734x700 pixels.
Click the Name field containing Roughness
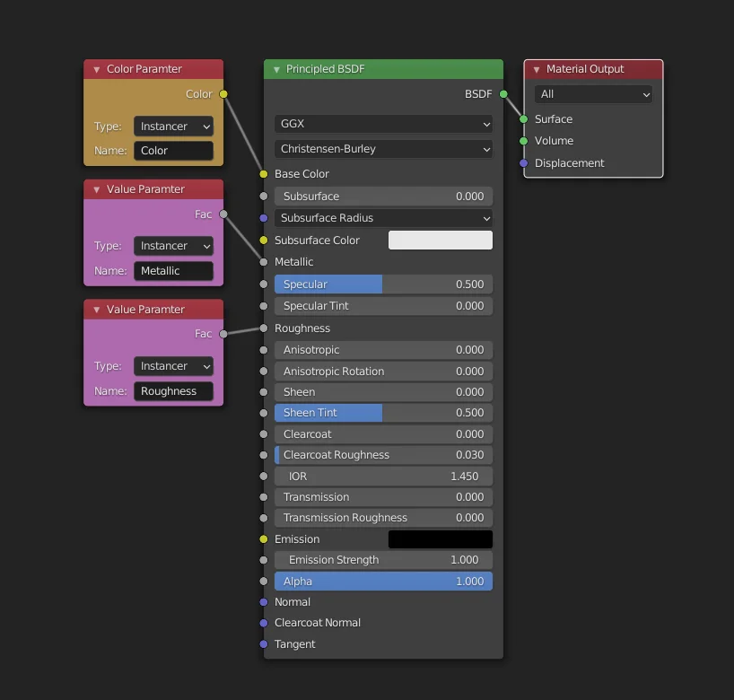pyautogui.click(x=174, y=390)
